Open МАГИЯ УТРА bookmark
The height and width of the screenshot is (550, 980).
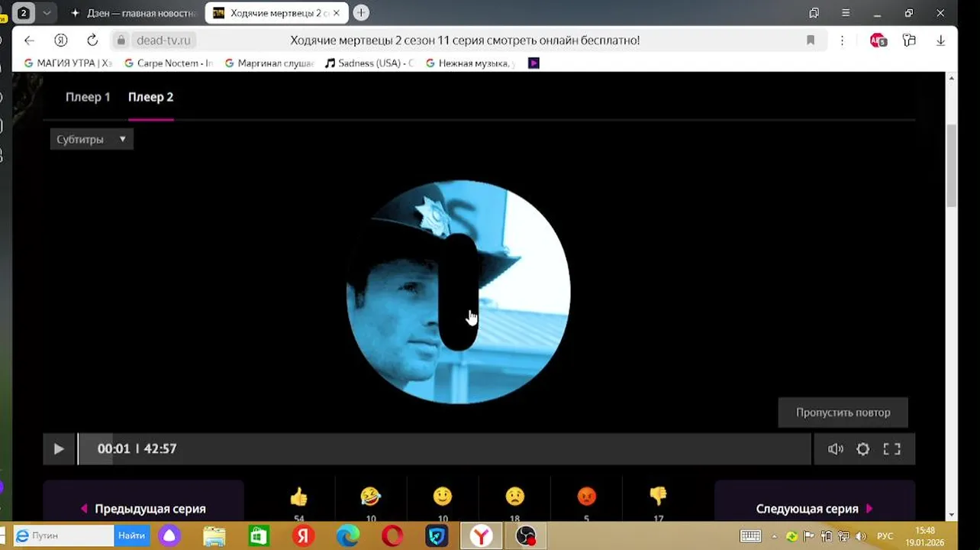[x=68, y=63]
